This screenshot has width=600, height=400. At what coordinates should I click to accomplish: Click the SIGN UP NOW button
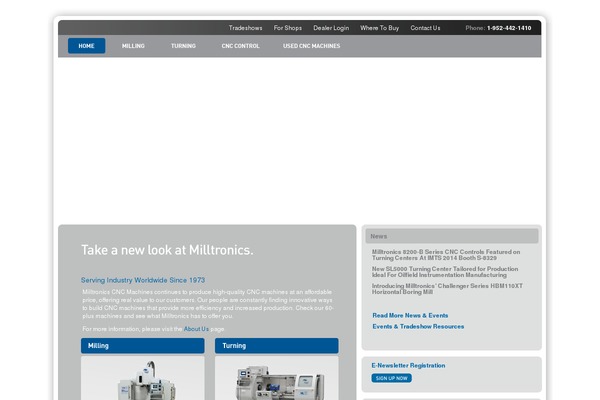point(391,378)
